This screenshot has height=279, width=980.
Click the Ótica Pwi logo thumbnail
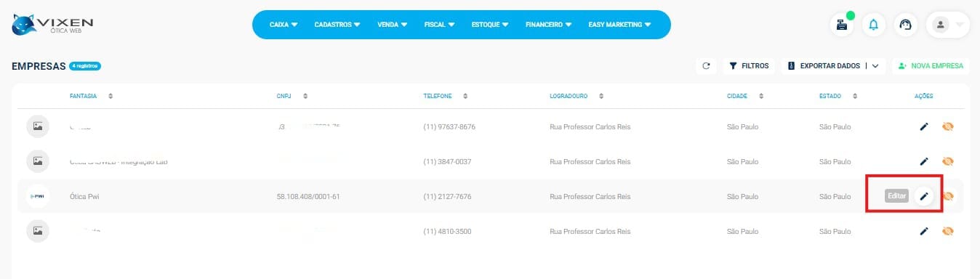[x=37, y=196]
